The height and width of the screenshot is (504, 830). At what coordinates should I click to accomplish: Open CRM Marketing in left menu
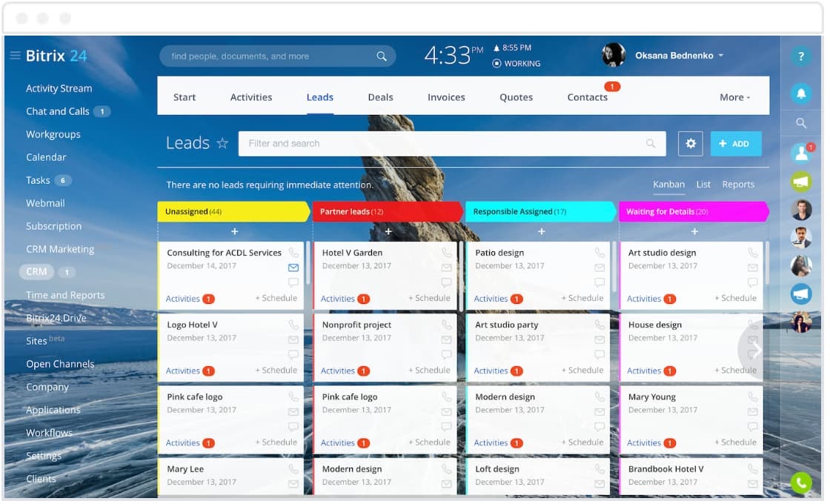click(60, 250)
